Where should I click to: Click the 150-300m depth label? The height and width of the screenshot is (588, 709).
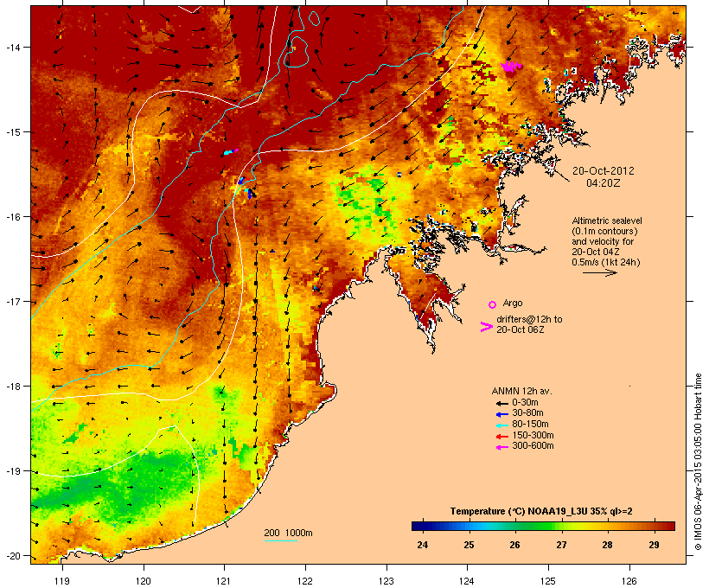(533, 435)
